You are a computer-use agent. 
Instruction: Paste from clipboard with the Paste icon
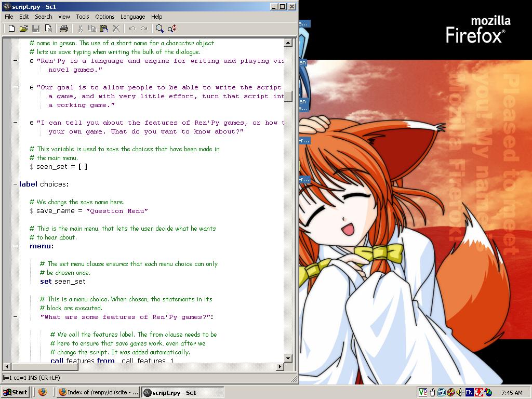click(104, 29)
